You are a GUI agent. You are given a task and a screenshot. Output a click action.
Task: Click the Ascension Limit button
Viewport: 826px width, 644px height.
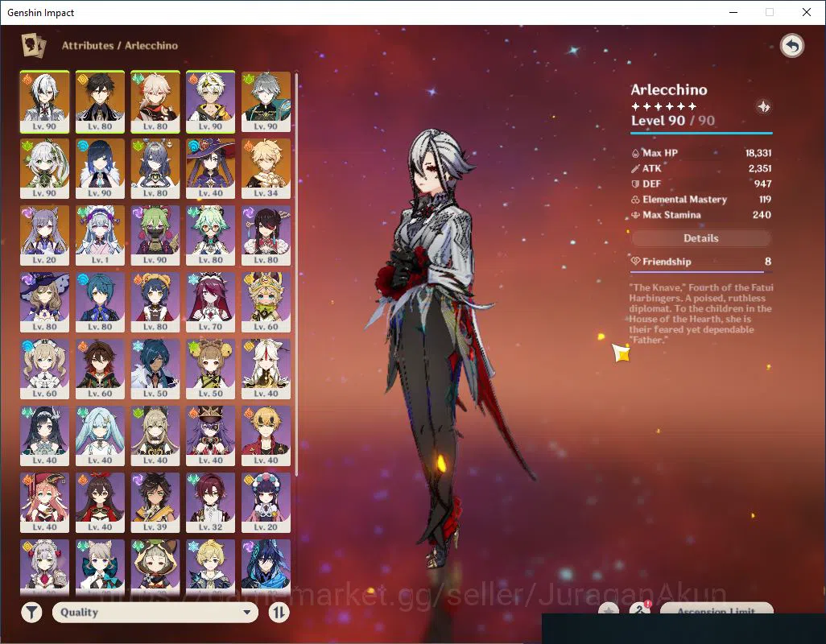pos(717,609)
